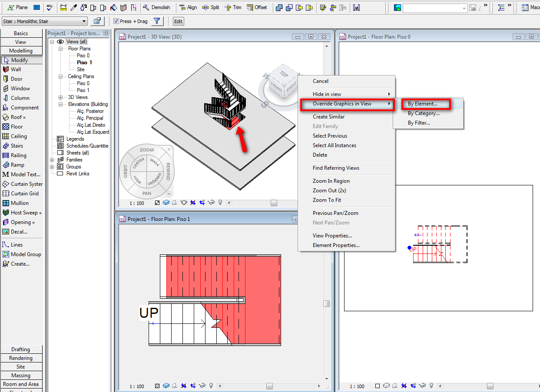The image size is (540, 392).
Task: Choose By Element... from the submenu
Action: (x=422, y=104)
